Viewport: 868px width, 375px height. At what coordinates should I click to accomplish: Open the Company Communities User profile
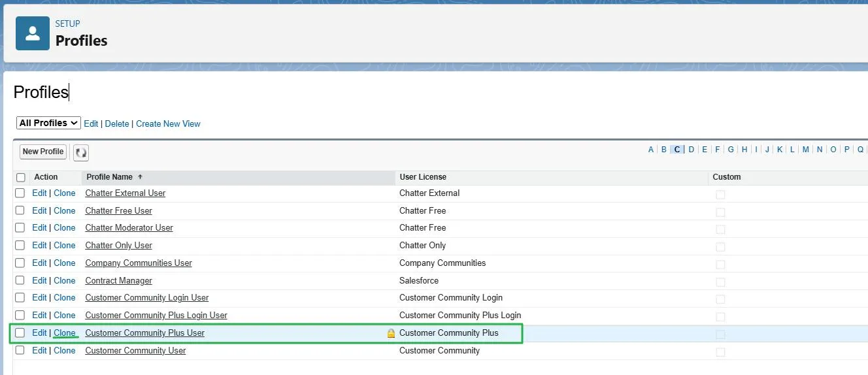click(x=139, y=263)
